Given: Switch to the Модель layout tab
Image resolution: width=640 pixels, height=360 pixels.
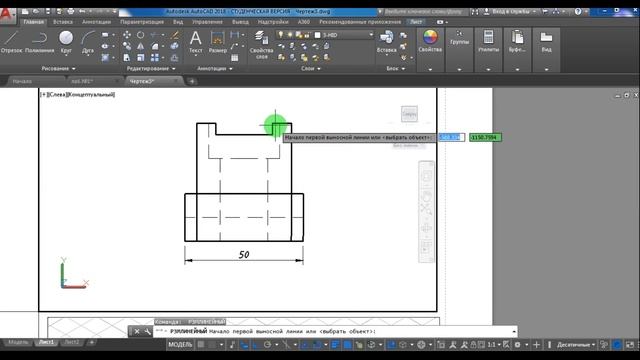Looking at the screenshot, I should (18, 342).
